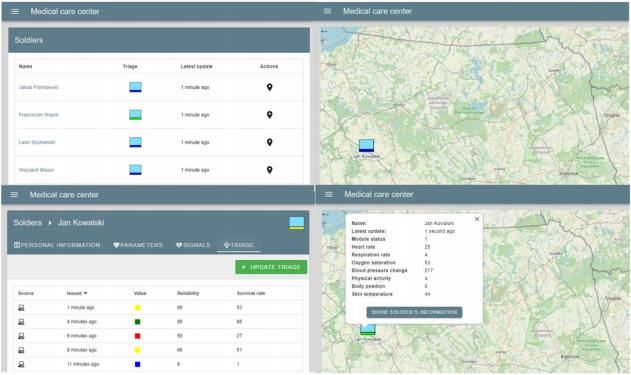The height and width of the screenshot is (375, 631).
Task: Click Survival rate column header
Action: [x=251, y=293]
